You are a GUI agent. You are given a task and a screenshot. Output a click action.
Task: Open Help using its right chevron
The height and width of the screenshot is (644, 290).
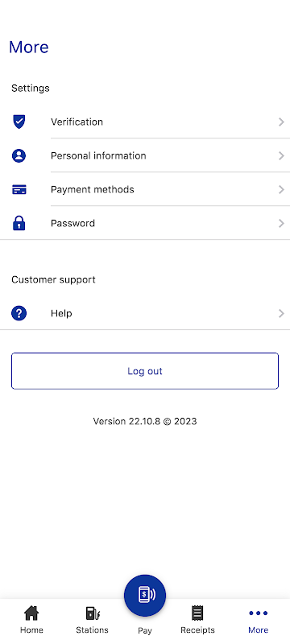[x=281, y=313]
